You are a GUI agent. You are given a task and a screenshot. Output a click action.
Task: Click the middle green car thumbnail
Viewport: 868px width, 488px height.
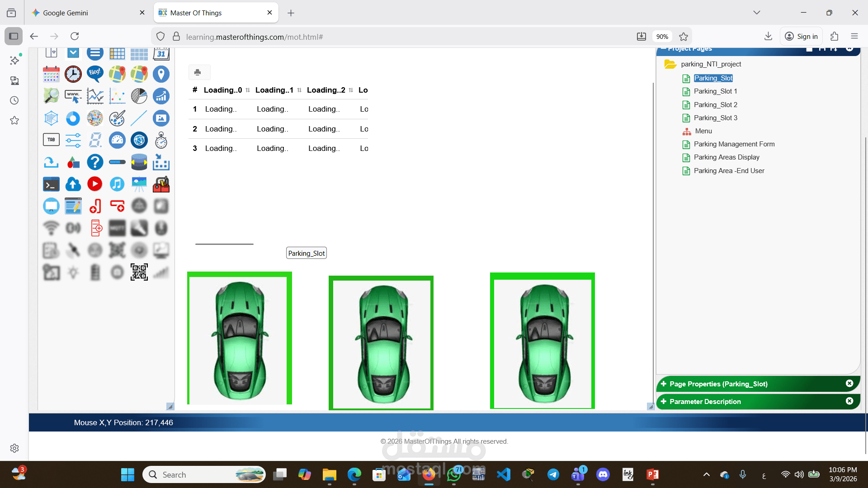pyautogui.click(x=381, y=343)
